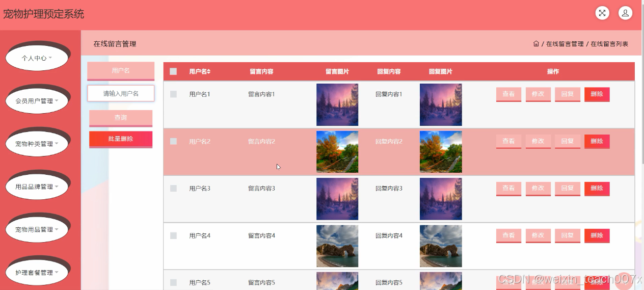Open 留言图片 thumbnail in 用户名1 row

[337, 104]
